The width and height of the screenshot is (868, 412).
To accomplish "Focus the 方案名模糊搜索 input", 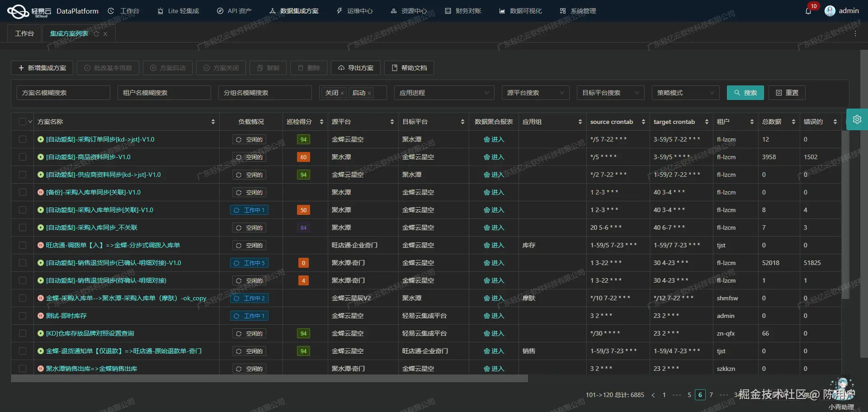I will click(63, 93).
